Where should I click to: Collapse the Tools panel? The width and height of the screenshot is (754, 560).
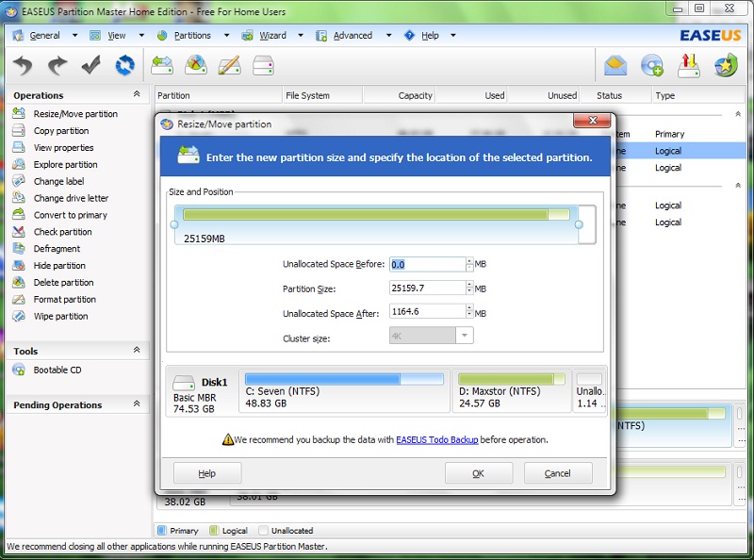[x=137, y=351]
